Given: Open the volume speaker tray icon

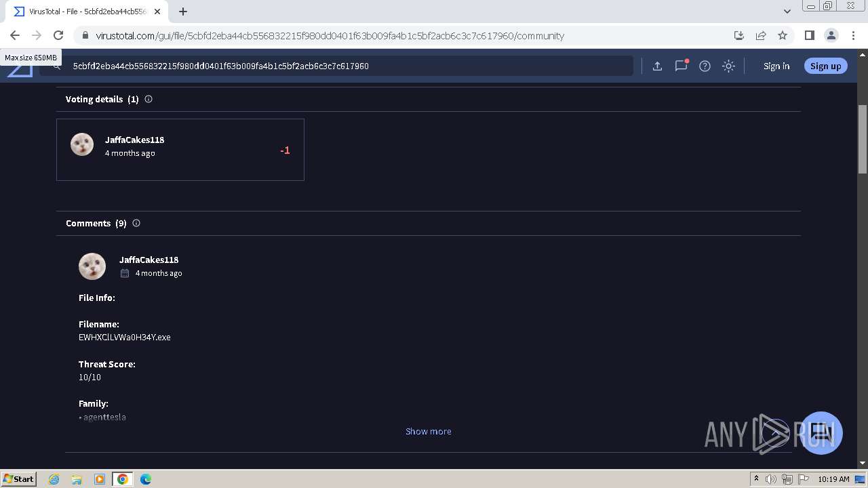Looking at the screenshot, I should [771, 479].
